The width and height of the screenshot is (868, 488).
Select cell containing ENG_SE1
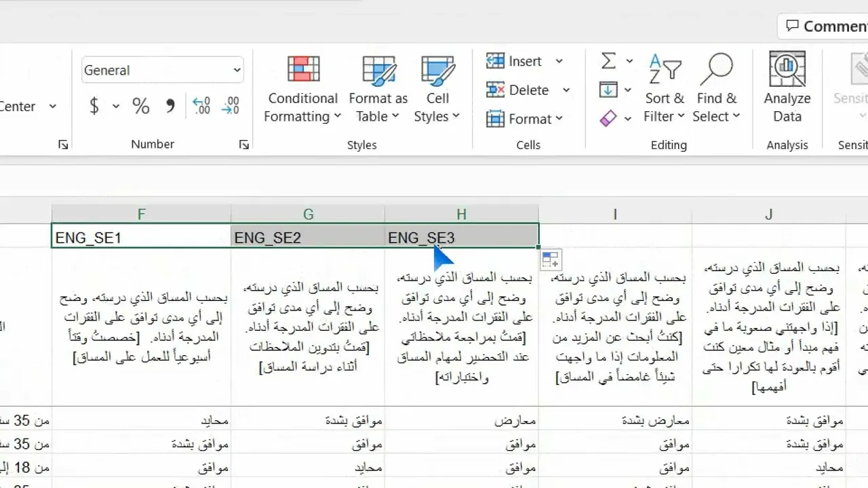pos(141,237)
